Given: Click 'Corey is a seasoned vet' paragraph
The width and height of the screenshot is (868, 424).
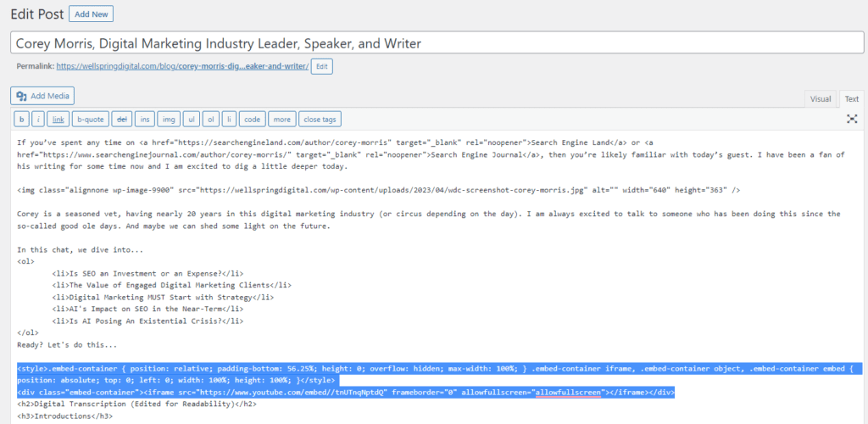Looking at the screenshot, I should (x=429, y=220).
